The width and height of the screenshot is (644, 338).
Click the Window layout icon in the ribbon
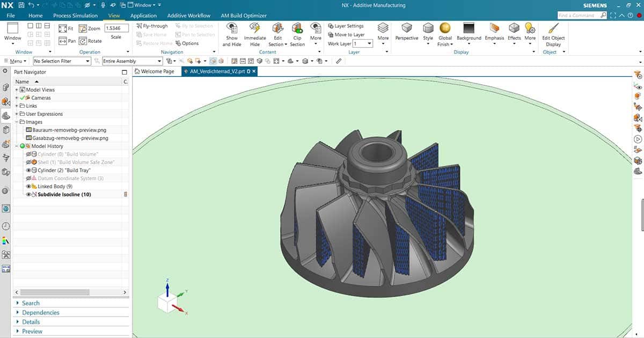coord(12,28)
